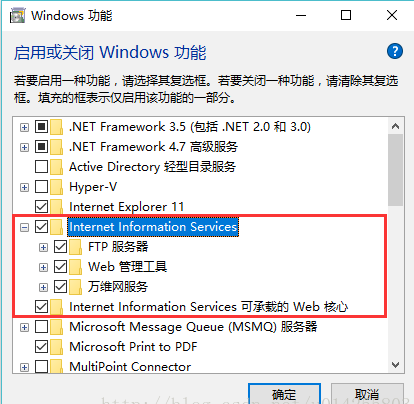Select .NET Framework 4.7 高级服务 item
This screenshot has height=404, width=414.
[x=153, y=147]
